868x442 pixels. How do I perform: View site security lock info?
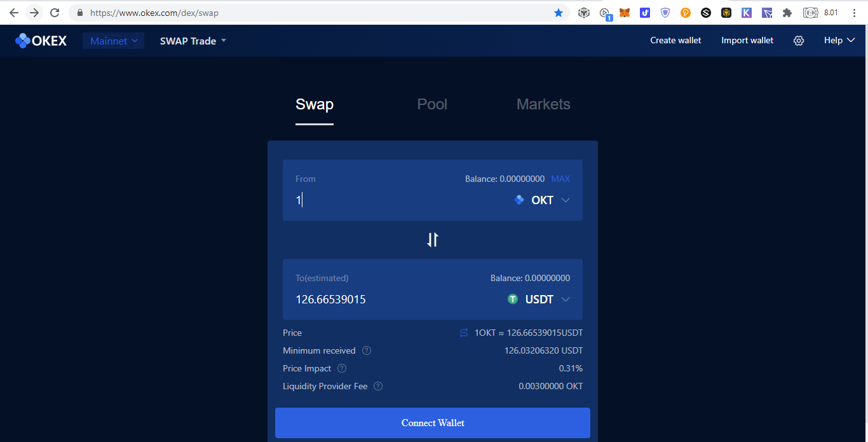[x=79, y=13]
